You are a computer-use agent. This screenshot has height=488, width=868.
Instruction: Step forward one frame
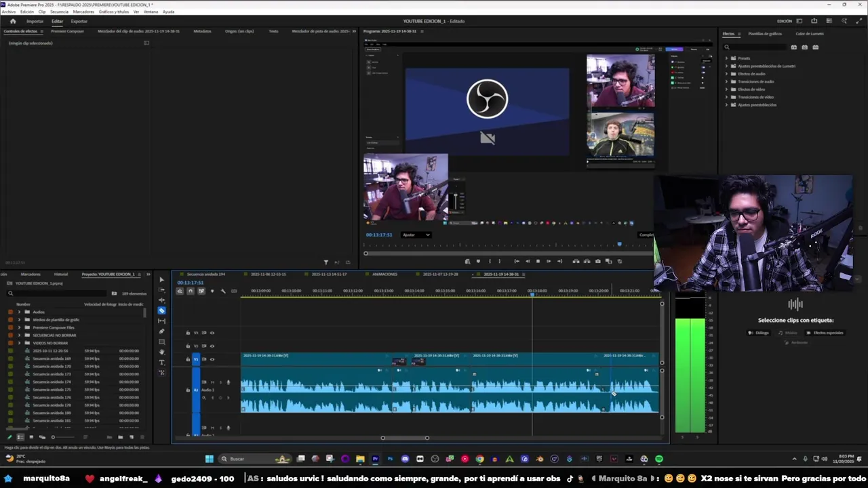pos(549,261)
